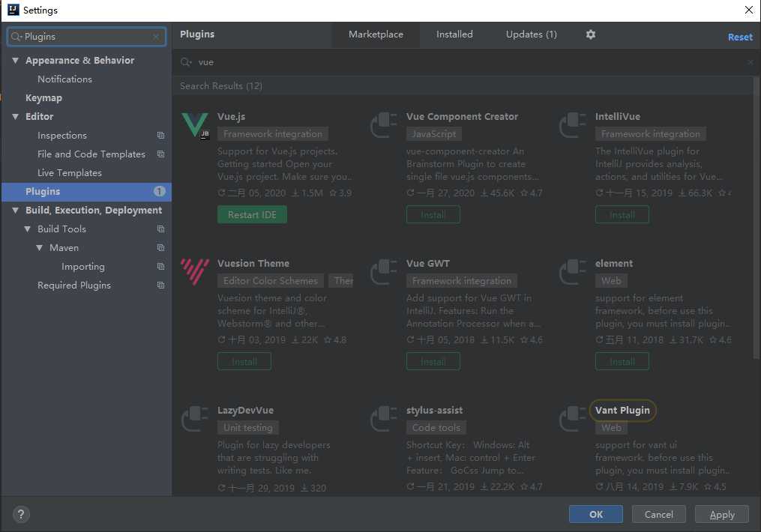
Task: Click the Reset link
Action: [x=740, y=37]
